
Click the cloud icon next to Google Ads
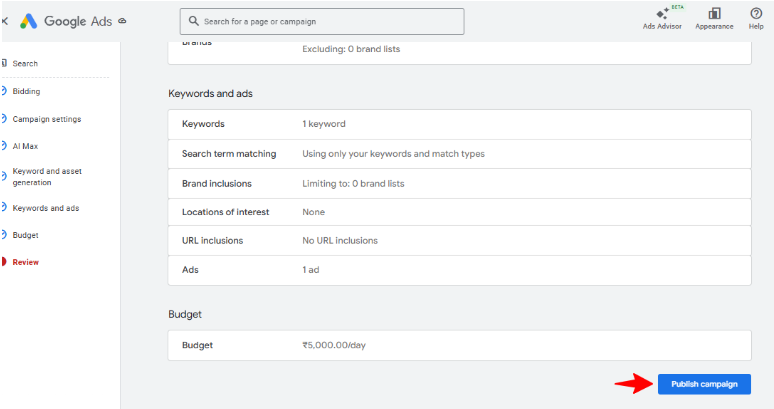[122, 21]
